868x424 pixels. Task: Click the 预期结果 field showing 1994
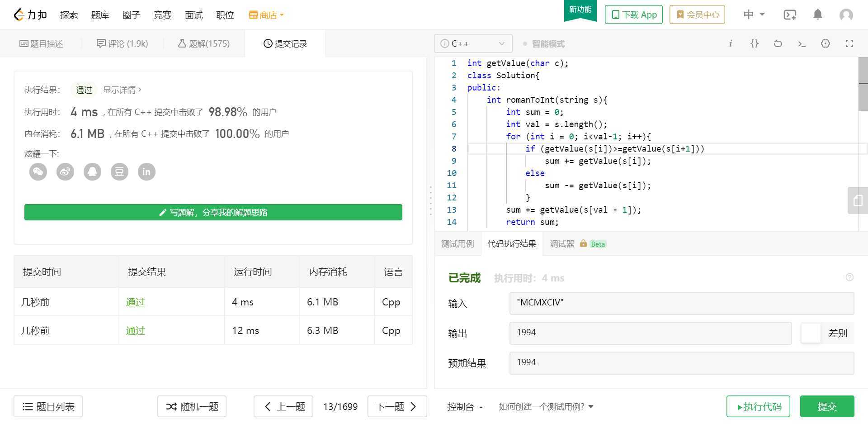click(x=681, y=363)
